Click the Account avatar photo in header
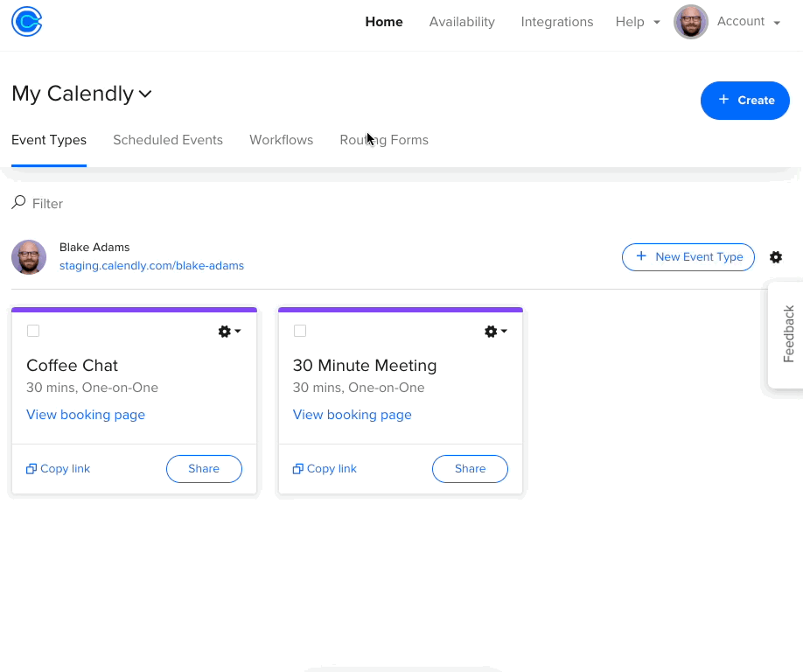 click(x=691, y=22)
